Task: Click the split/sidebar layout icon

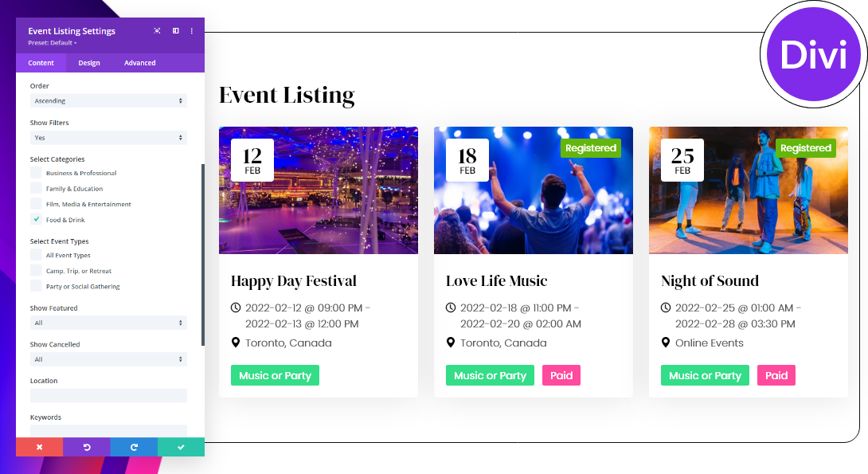Action: tap(175, 31)
